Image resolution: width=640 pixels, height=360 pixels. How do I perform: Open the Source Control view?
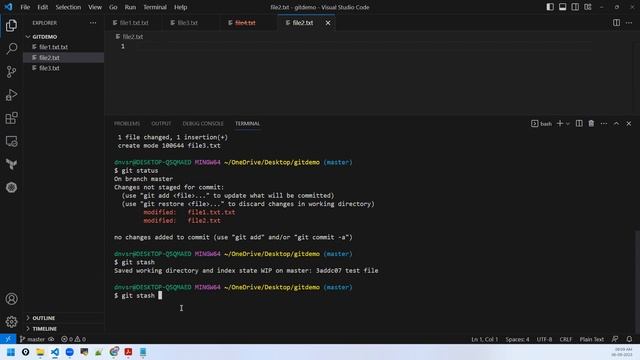click(11, 72)
